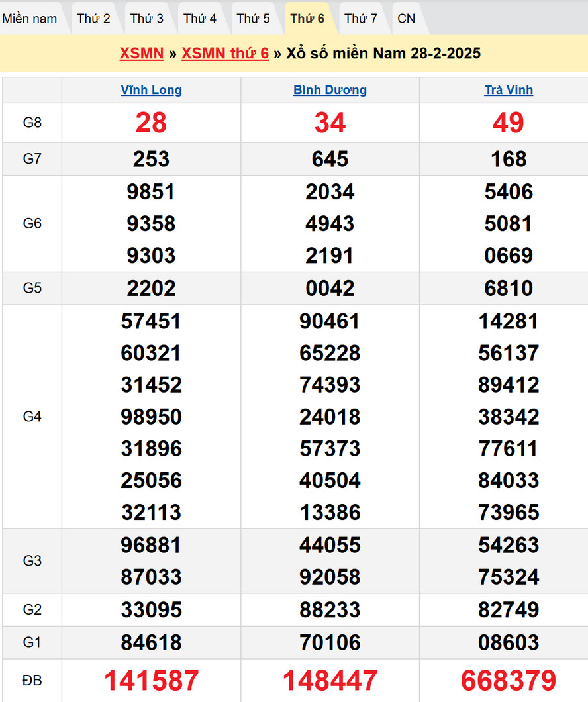Click Vĩnh Long special prize 141587
The image size is (588, 702).
point(151,681)
